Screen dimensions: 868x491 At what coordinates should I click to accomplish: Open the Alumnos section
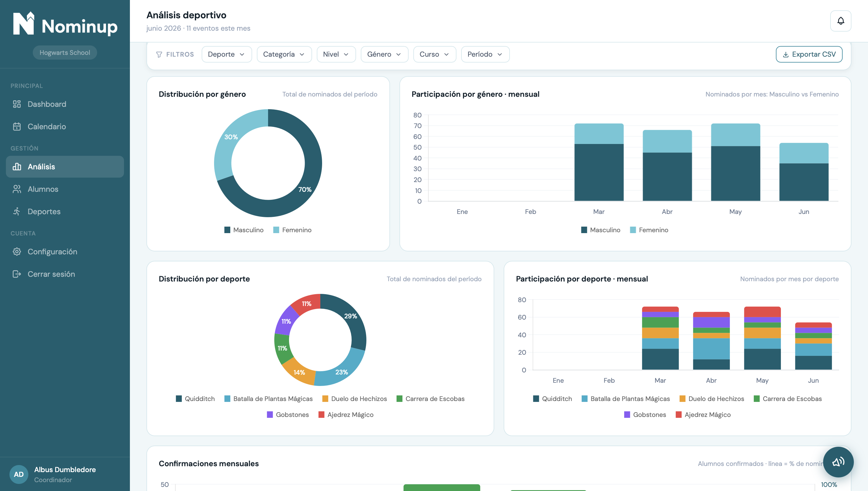[x=65, y=189]
